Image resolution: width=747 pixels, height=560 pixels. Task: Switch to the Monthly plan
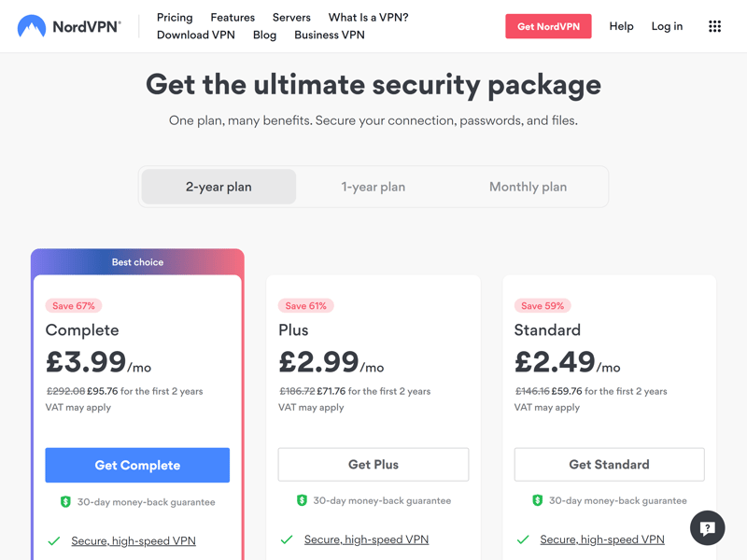point(528,187)
